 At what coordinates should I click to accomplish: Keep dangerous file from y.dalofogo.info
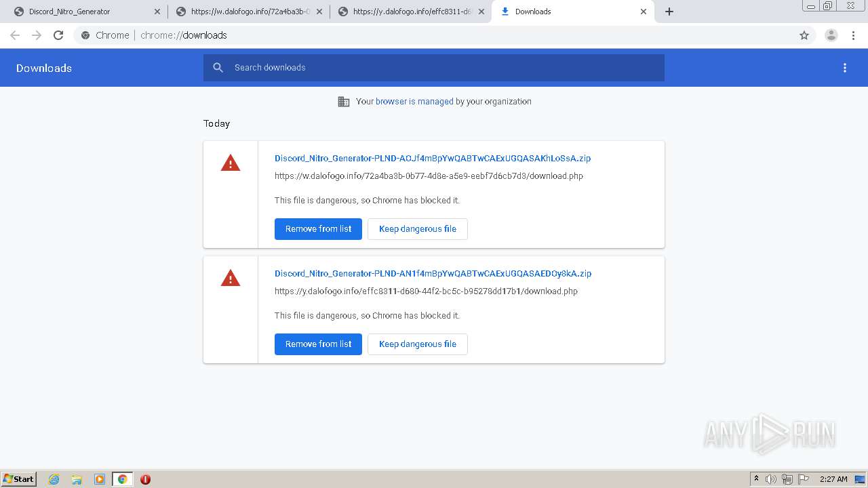coord(418,344)
